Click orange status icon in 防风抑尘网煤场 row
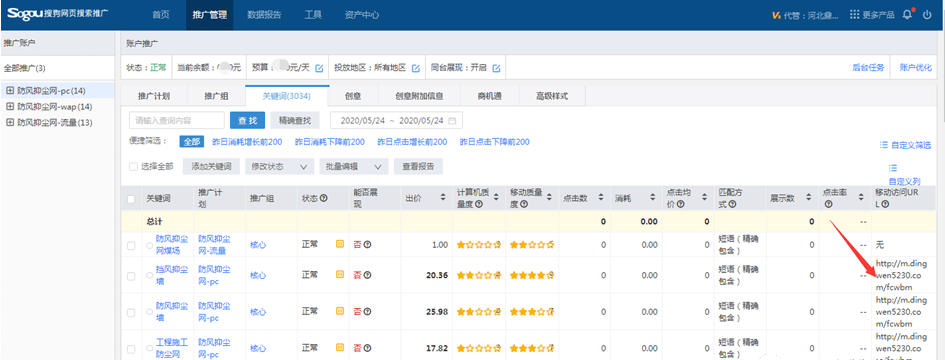This screenshot has height=360, width=945. point(339,244)
